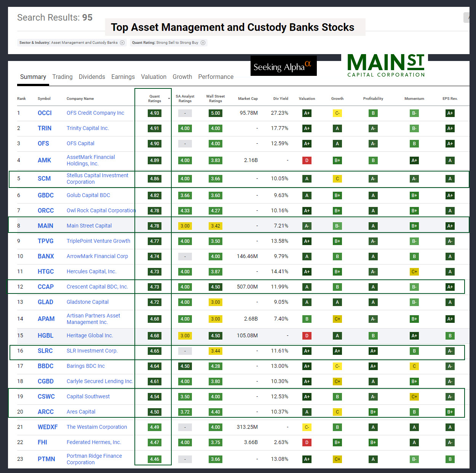Sort by the Div Yield column header

click(281, 98)
